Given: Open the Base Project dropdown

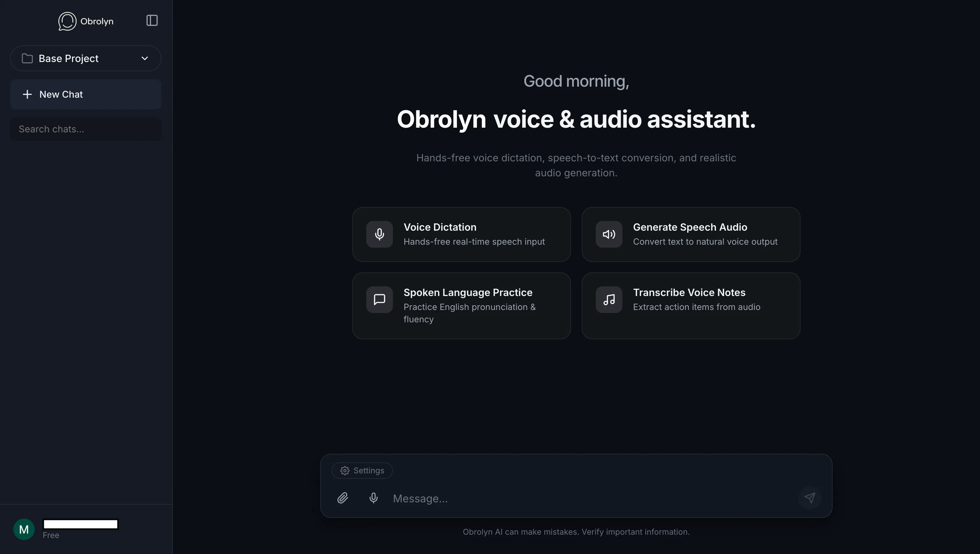Looking at the screenshot, I should coord(86,58).
